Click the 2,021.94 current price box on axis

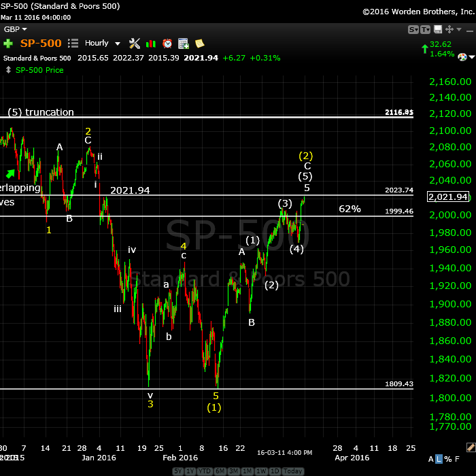[x=448, y=197]
